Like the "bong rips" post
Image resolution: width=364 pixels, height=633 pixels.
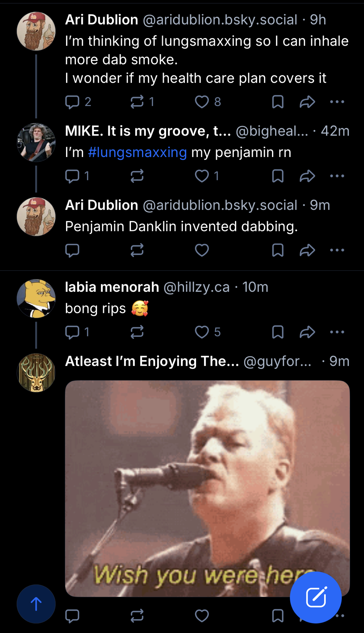click(x=202, y=332)
